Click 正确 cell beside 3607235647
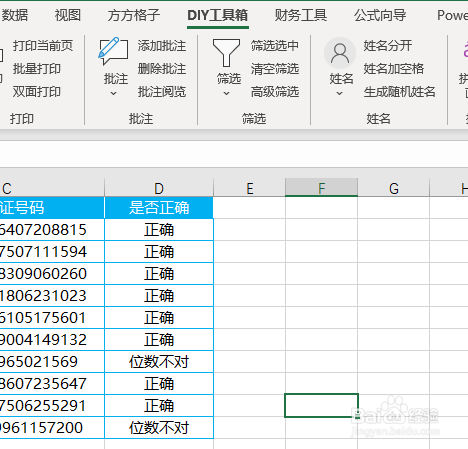Viewport: 468px width, 449px height. (159, 384)
